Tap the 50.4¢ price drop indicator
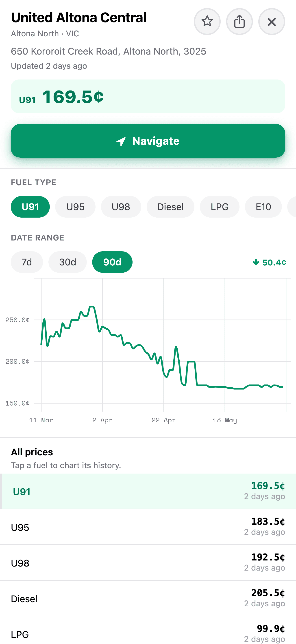Viewport: 296px width, 644px height. [x=269, y=262]
